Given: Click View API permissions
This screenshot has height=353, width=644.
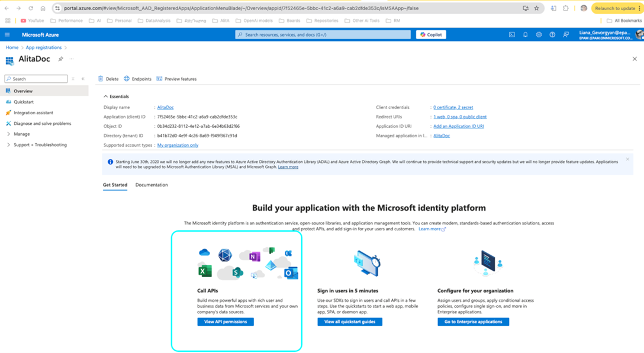Looking at the screenshot, I should [226, 322].
